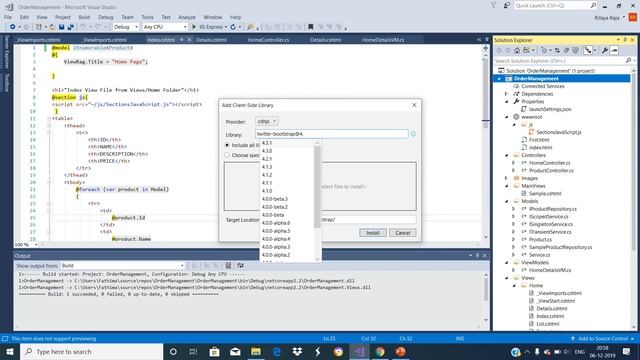Click Visual Studio icon in taskbar
640x360 pixels.
click(359, 351)
